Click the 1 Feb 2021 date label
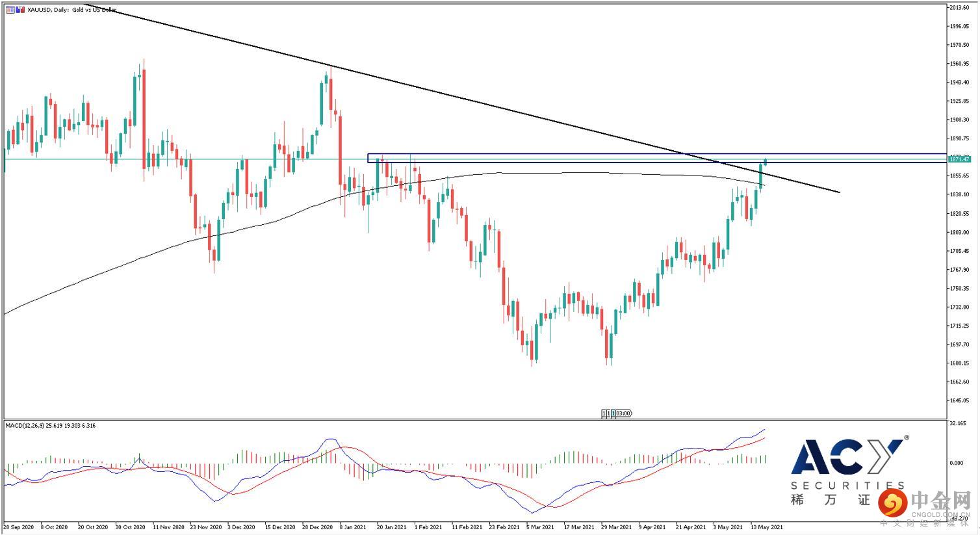Screen dimensions: 980x535 (429, 527)
